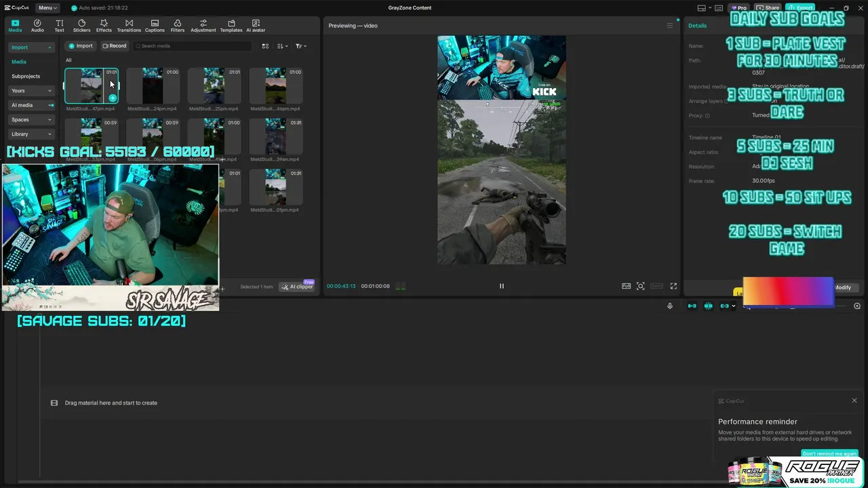This screenshot has height=488, width=868.
Task: Enter fullscreen preview mode
Action: (673, 286)
